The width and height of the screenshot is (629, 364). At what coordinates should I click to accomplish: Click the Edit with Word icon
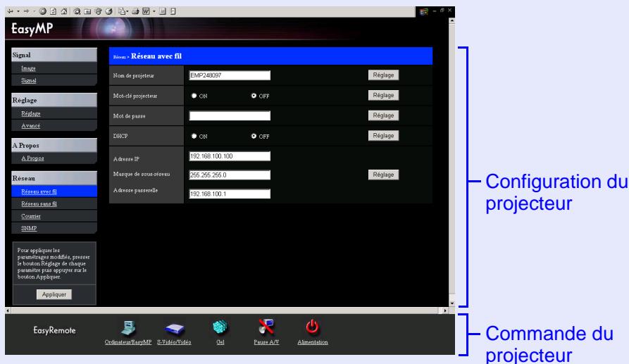pyautogui.click(x=146, y=11)
